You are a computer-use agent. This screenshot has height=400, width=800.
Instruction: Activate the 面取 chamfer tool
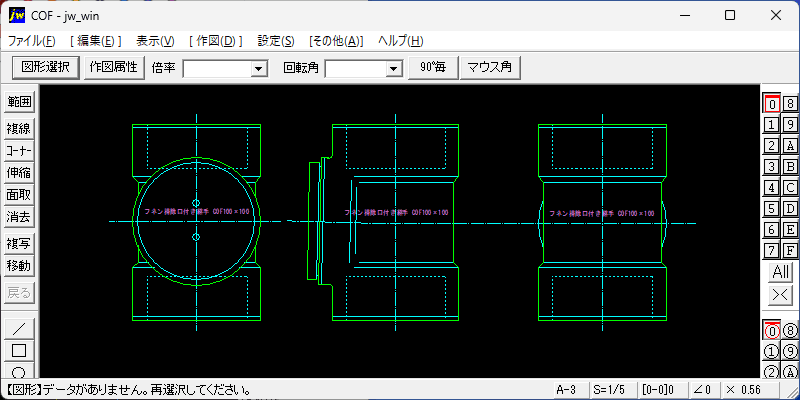[19, 195]
